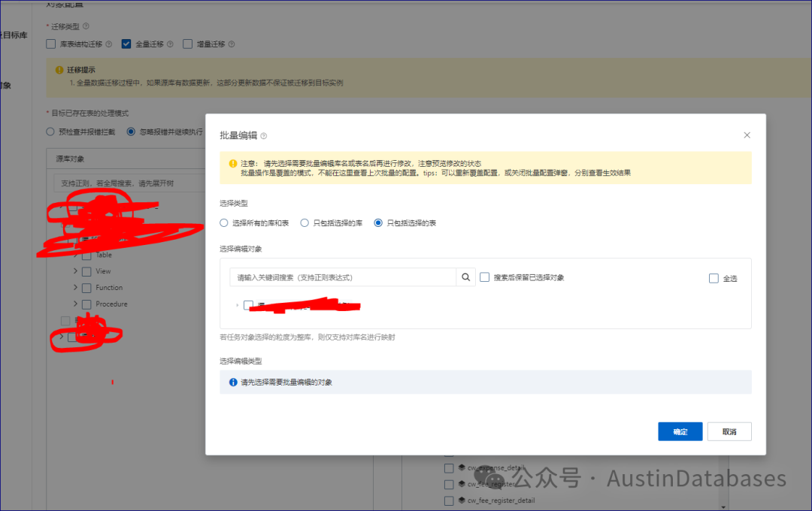Click the cw_fee_register_detail table name
Viewport: 812px width, 511px height.
tap(501, 500)
